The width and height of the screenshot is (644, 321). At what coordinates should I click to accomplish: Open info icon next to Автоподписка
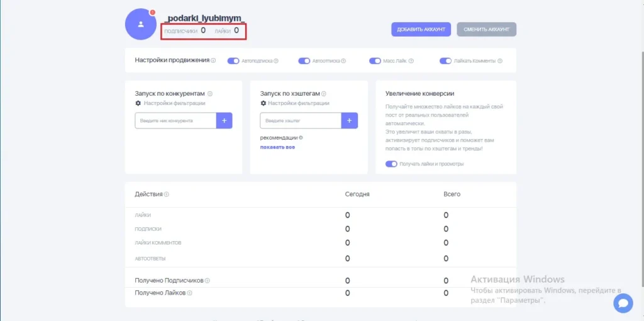point(276,61)
